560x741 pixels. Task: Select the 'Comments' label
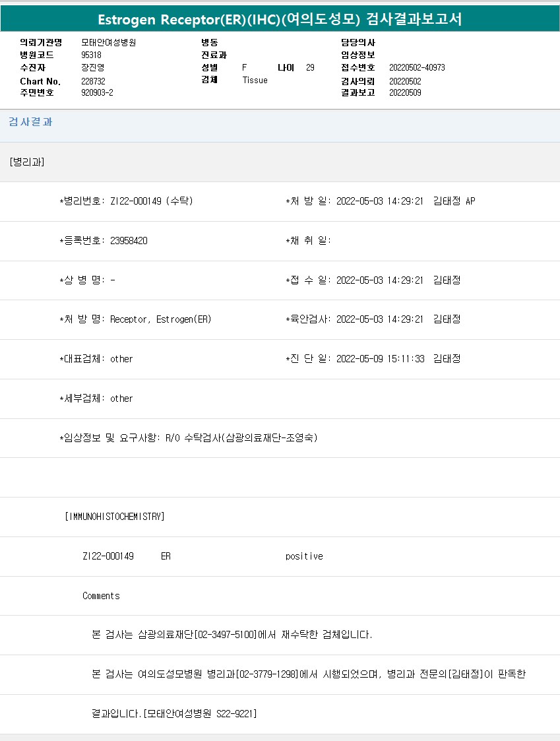(101, 596)
